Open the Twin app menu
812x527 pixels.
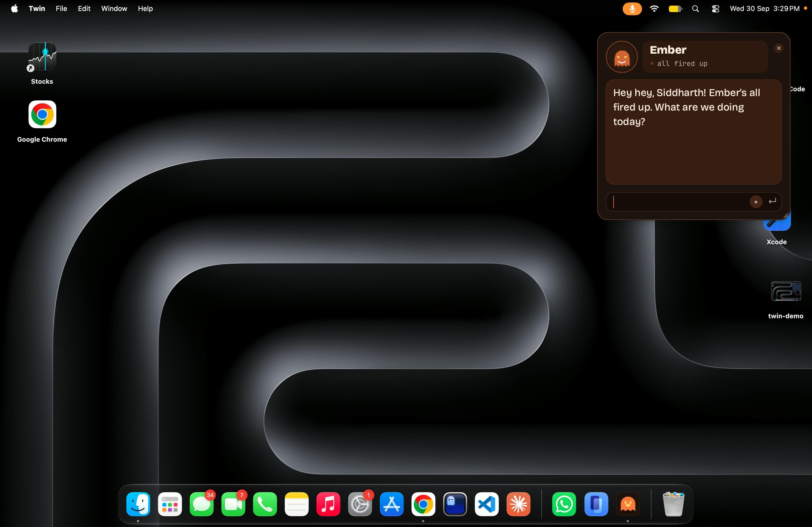(x=37, y=9)
